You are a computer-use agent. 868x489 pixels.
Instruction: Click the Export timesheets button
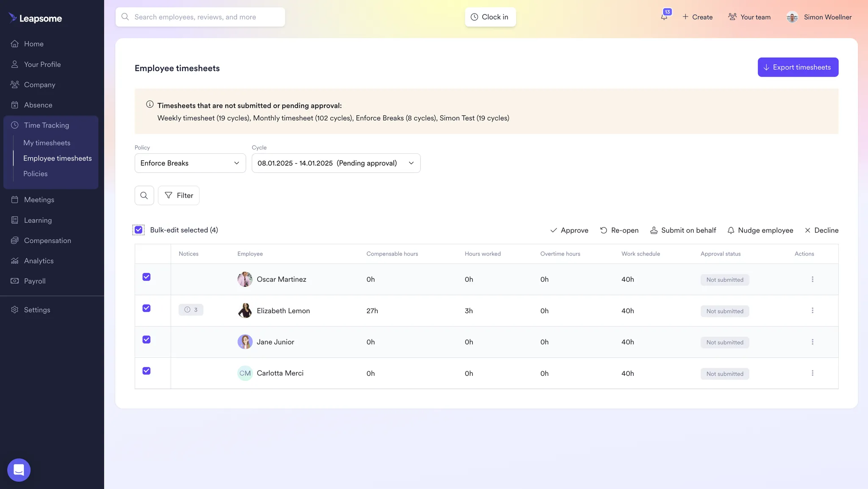(x=798, y=67)
